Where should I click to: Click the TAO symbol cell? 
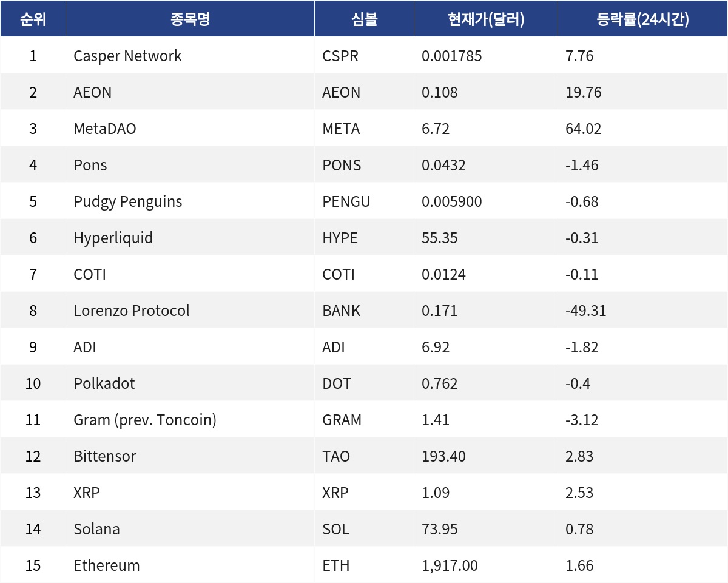coord(364,456)
